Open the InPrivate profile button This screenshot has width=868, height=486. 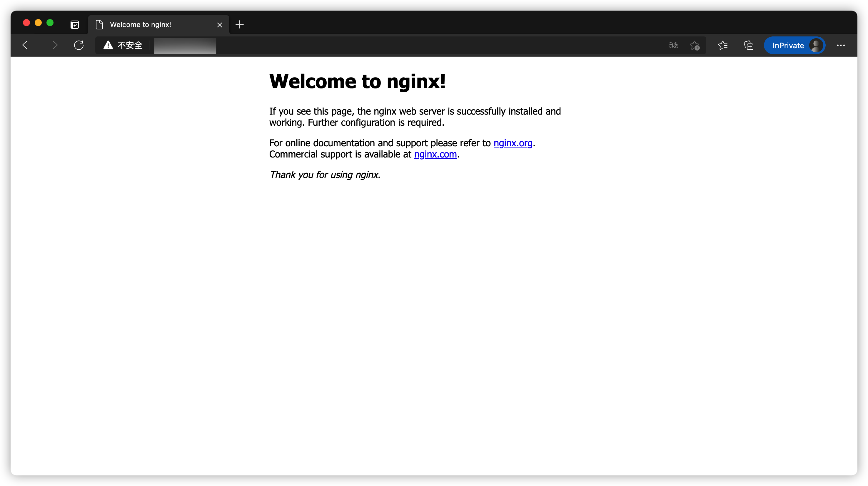click(794, 45)
